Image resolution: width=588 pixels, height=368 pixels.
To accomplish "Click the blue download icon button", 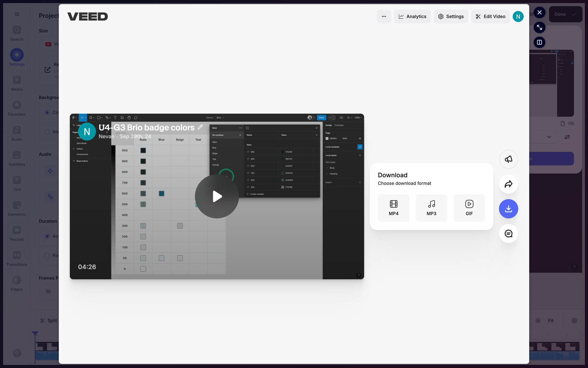I will pyautogui.click(x=508, y=209).
